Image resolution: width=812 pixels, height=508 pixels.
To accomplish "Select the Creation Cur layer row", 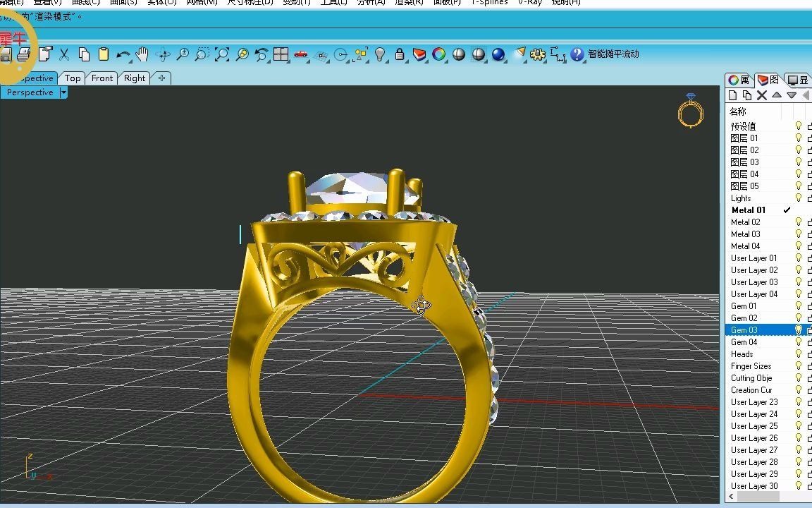I will pyautogui.click(x=768, y=389).
